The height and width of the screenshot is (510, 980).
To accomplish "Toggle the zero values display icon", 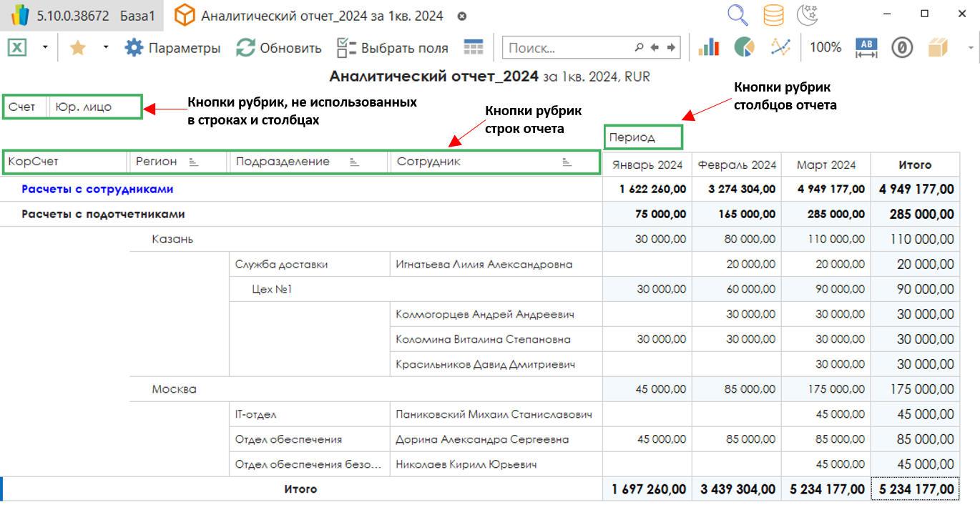I will [902, 48].
